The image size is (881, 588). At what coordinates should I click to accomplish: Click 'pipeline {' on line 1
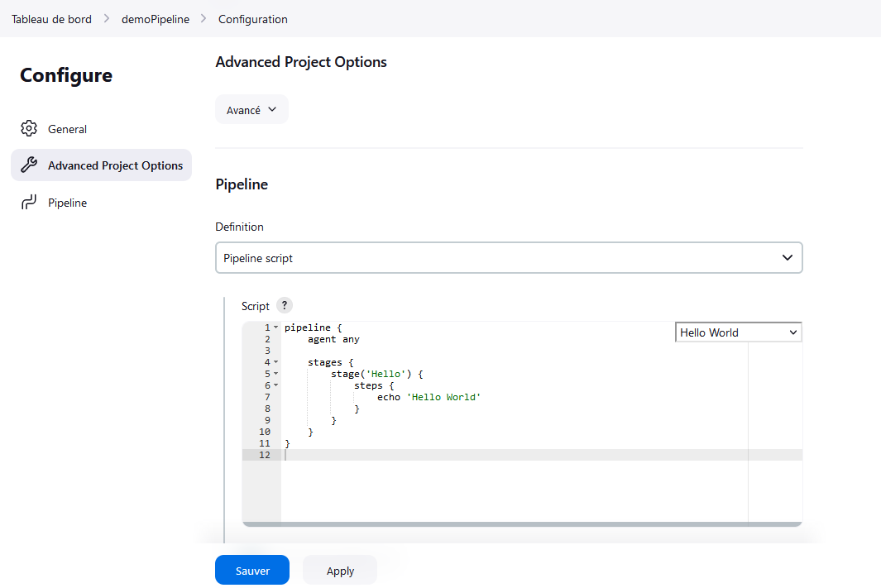pos(313,327)
